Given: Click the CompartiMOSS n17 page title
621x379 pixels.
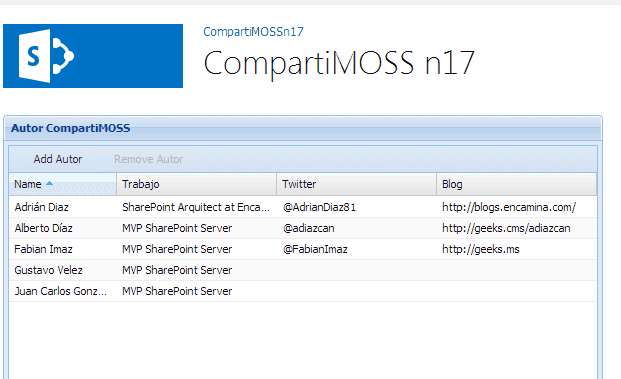Looking at the screenshot, I should (339, 63).
